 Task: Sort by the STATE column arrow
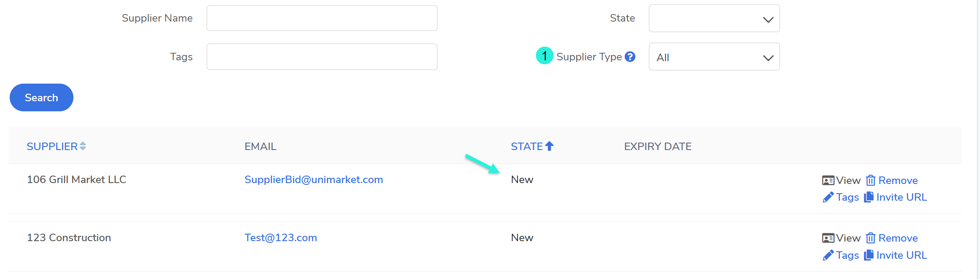549,146
